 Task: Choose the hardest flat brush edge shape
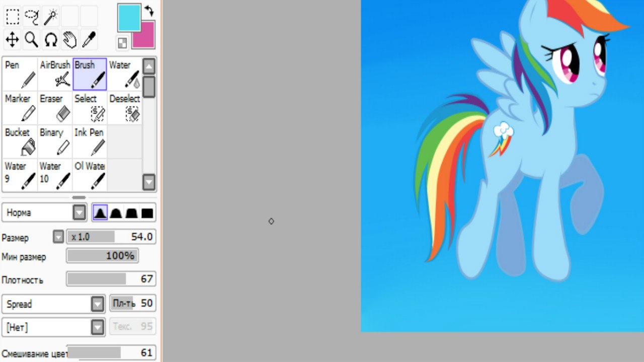click(147, 213)
